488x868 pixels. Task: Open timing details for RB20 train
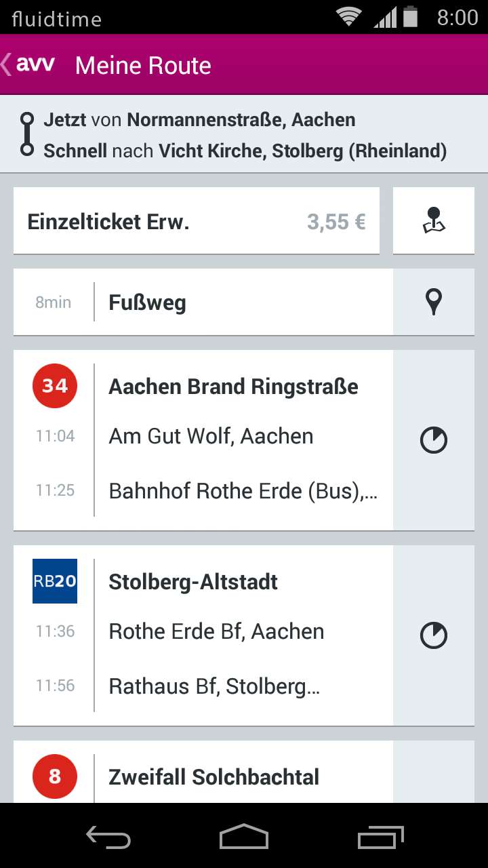434,635
